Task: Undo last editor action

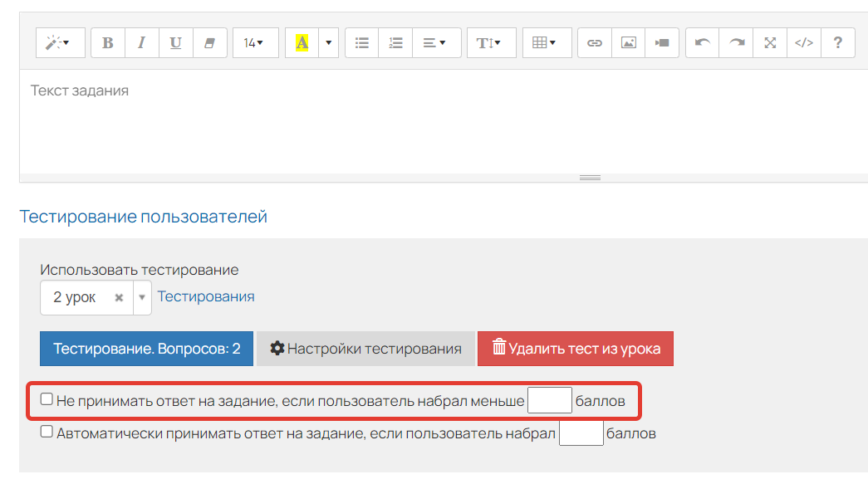Action: [x=703, y=42]
